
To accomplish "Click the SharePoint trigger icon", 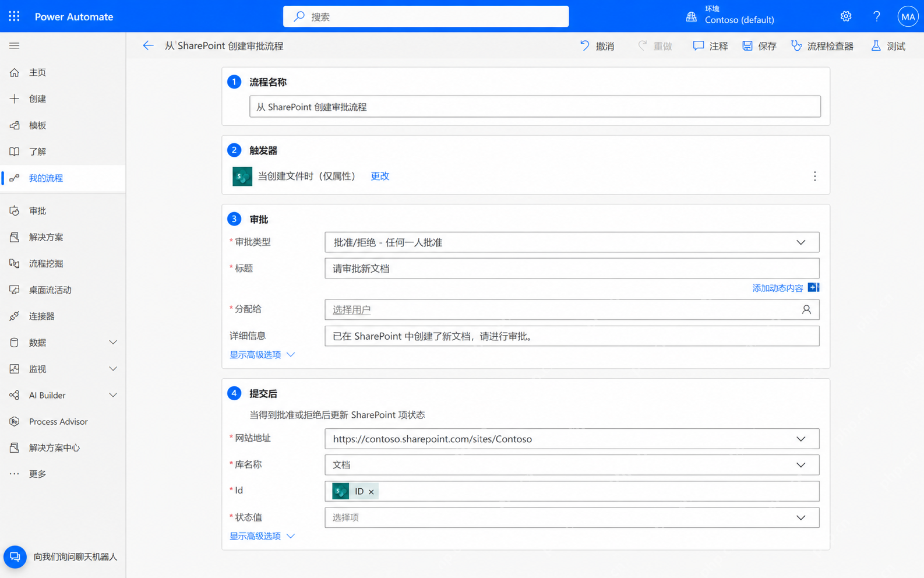I will click(x=242, y=176).
